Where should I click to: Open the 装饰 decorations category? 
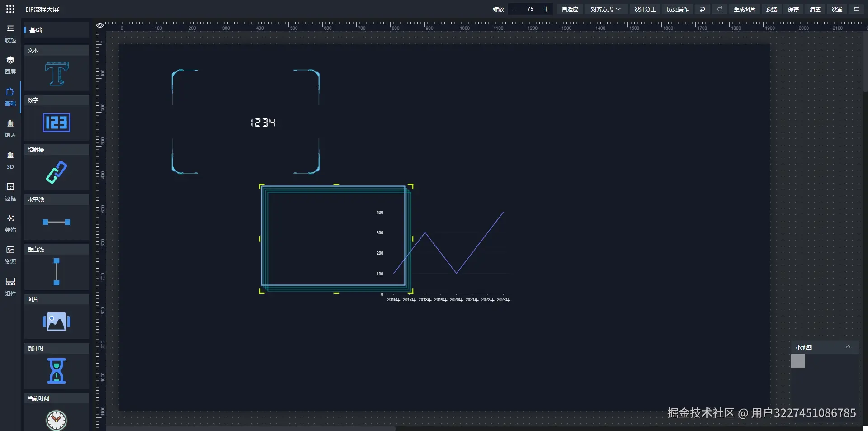click(10, 223)
